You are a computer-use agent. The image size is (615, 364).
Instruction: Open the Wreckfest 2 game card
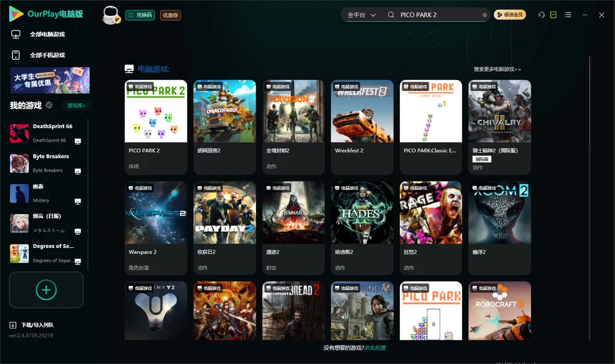(x=362, y=127)
